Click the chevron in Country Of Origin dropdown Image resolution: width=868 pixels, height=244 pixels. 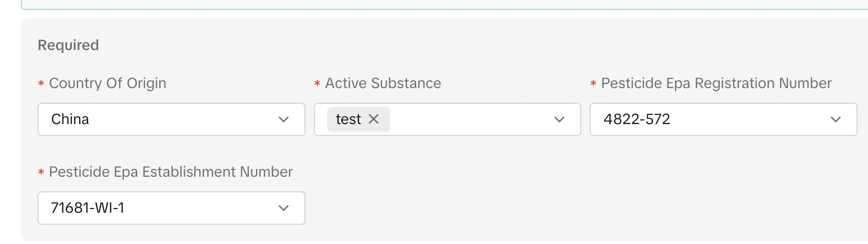(284, 119)
